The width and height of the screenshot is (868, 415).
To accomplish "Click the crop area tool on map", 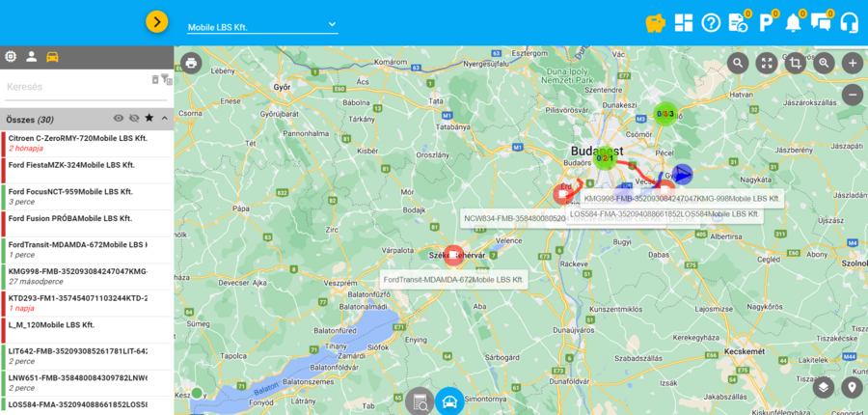I will coord(795,63).
